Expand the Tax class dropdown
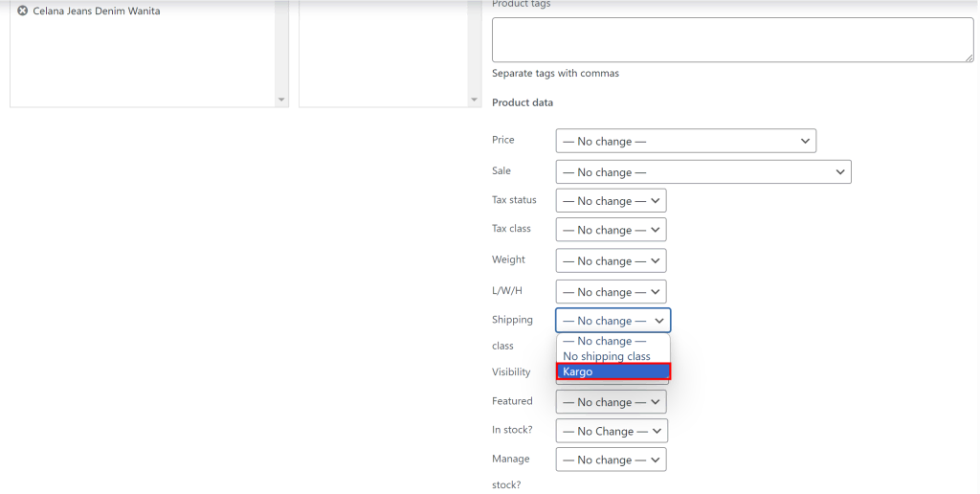The width and height of the screenshot is (980, 494). coord(611,230)
